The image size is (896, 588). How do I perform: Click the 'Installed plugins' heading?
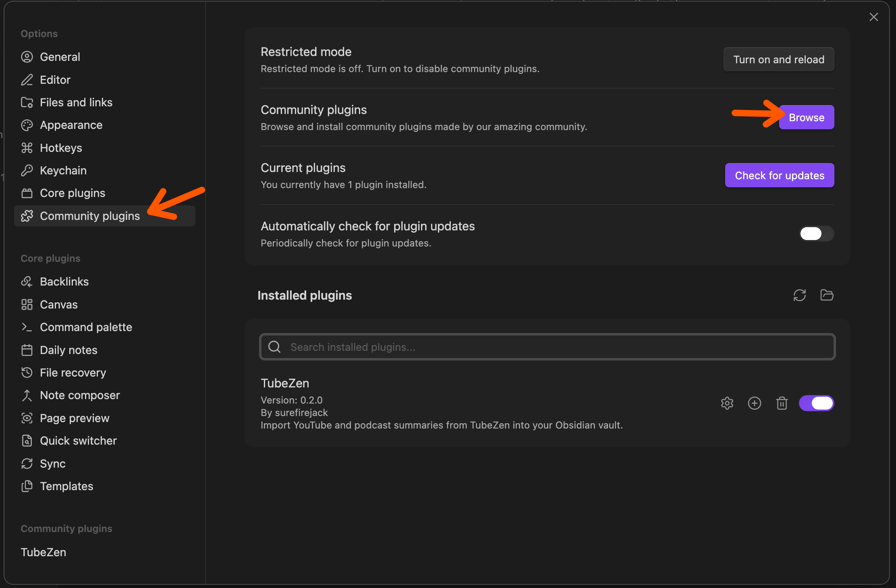pos(305,295)
